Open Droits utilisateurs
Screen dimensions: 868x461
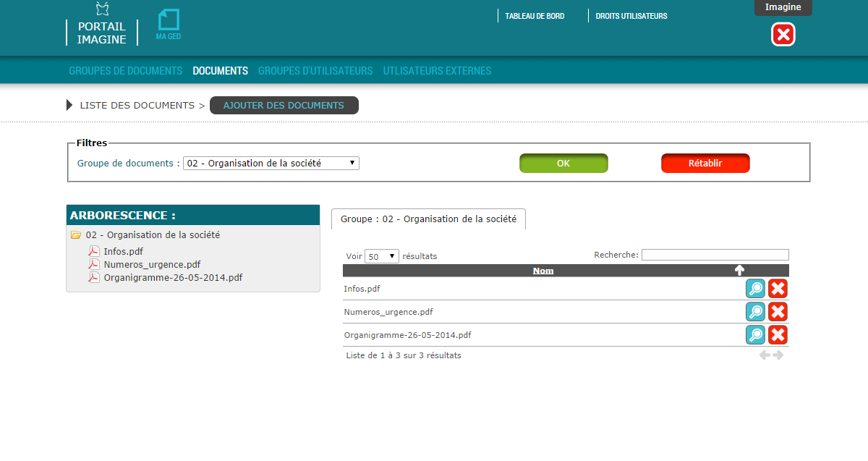[631, 16]
